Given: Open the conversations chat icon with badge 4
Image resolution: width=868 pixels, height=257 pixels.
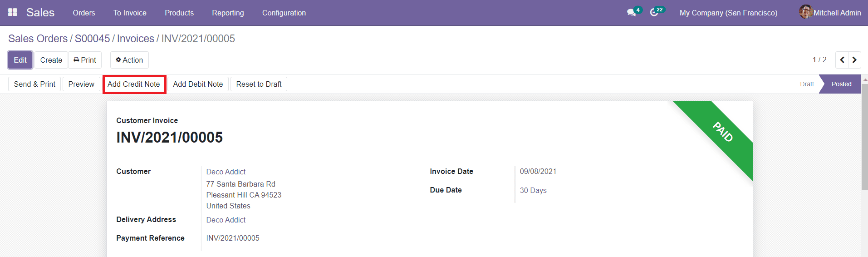Looking at the screenshot, I should (632, 13).
